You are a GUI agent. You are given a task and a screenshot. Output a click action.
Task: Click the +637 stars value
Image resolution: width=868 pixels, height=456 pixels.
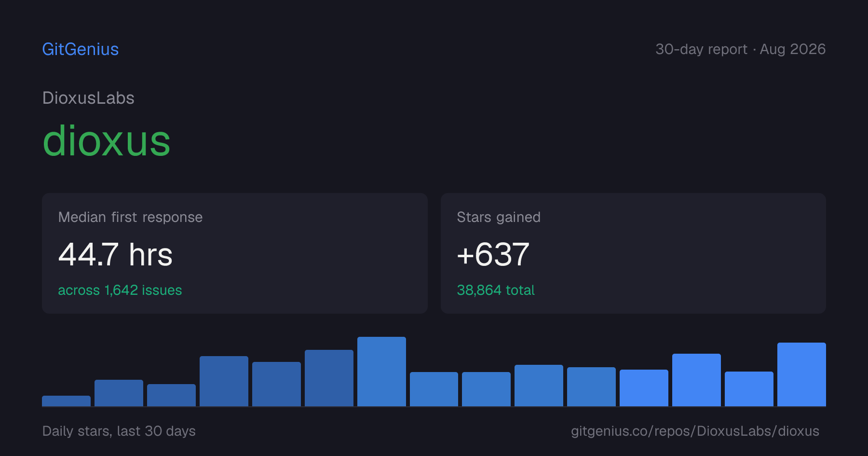click(x=493, y=254)
